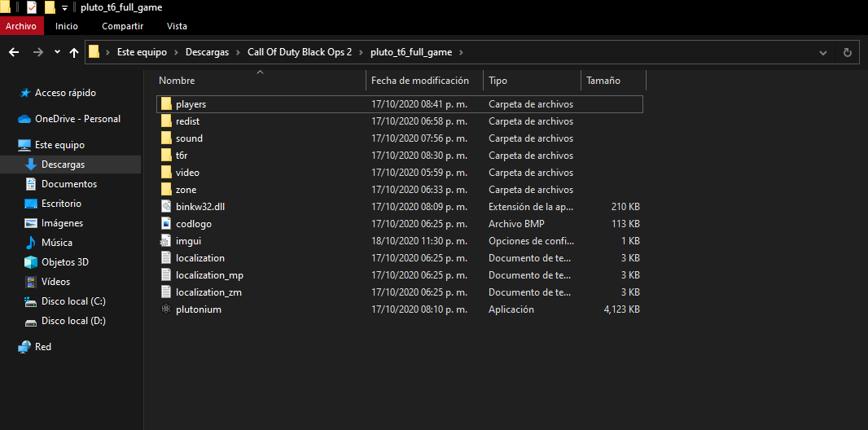Click the Escritorio sidebar icon
The image size is (868, 430).
point(31,204)
